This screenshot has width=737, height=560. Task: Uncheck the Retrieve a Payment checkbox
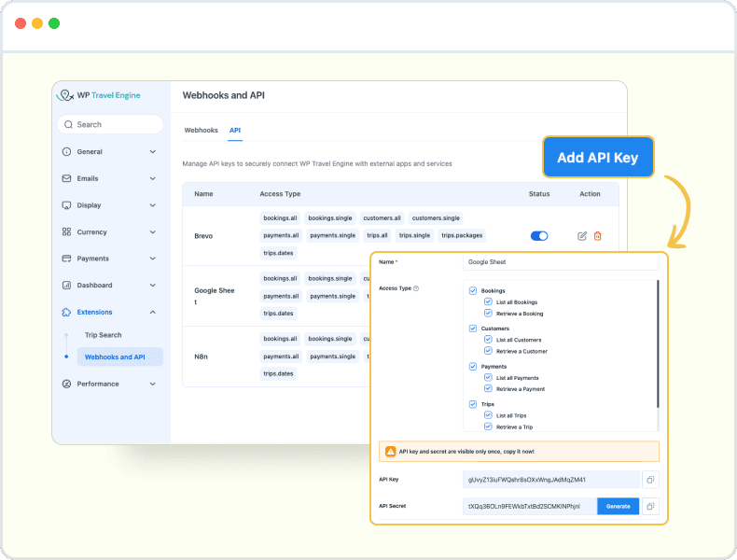488,389
